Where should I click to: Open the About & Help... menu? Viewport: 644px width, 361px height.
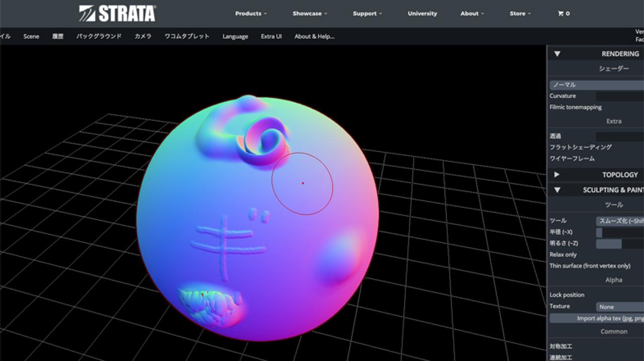(x=314, y=36)
